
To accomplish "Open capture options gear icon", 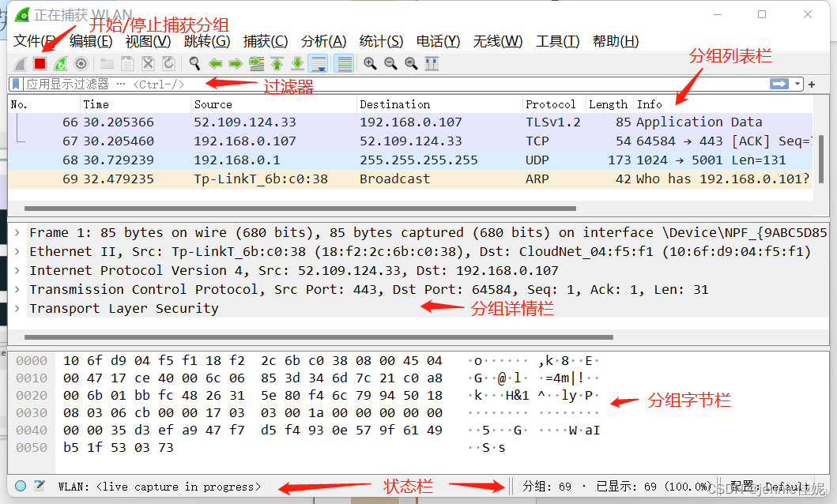I will 81,64.
